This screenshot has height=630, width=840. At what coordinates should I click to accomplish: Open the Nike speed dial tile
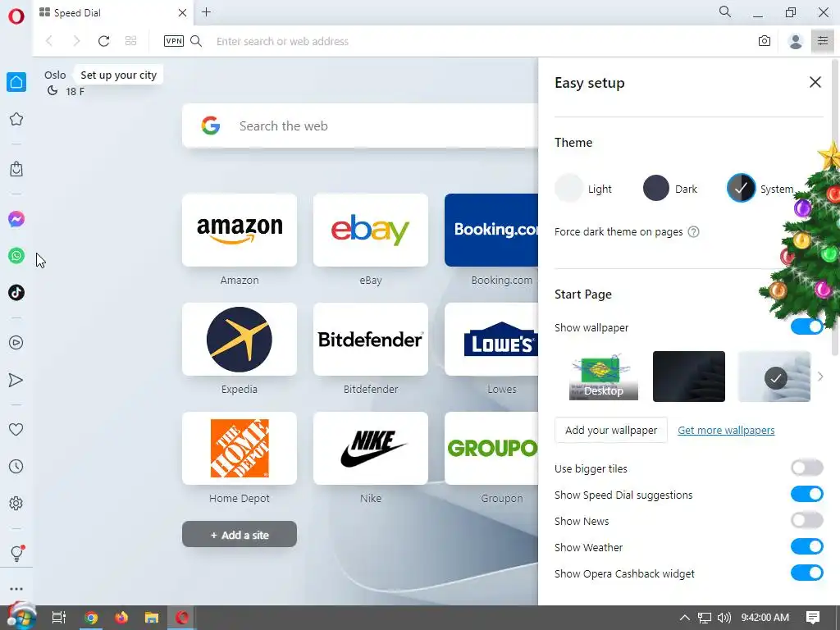tap(371, 449)
